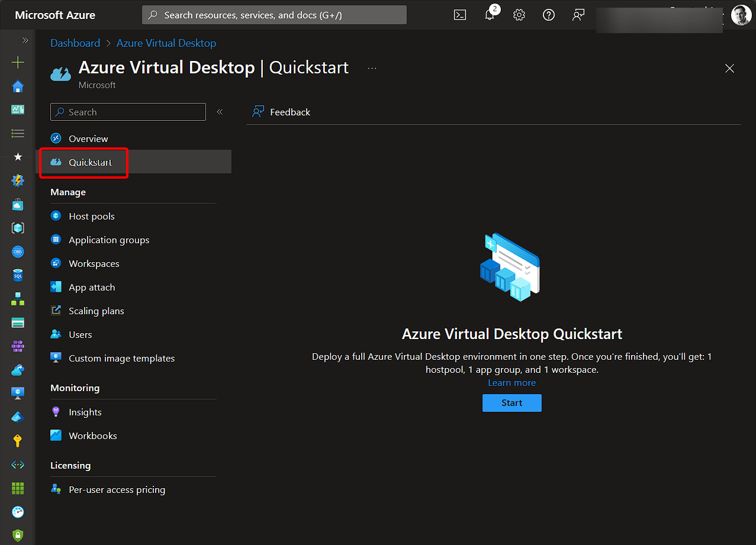Click the top bar feedback person icon
This screenshot has width=756, height=545.
click(578, 15)
